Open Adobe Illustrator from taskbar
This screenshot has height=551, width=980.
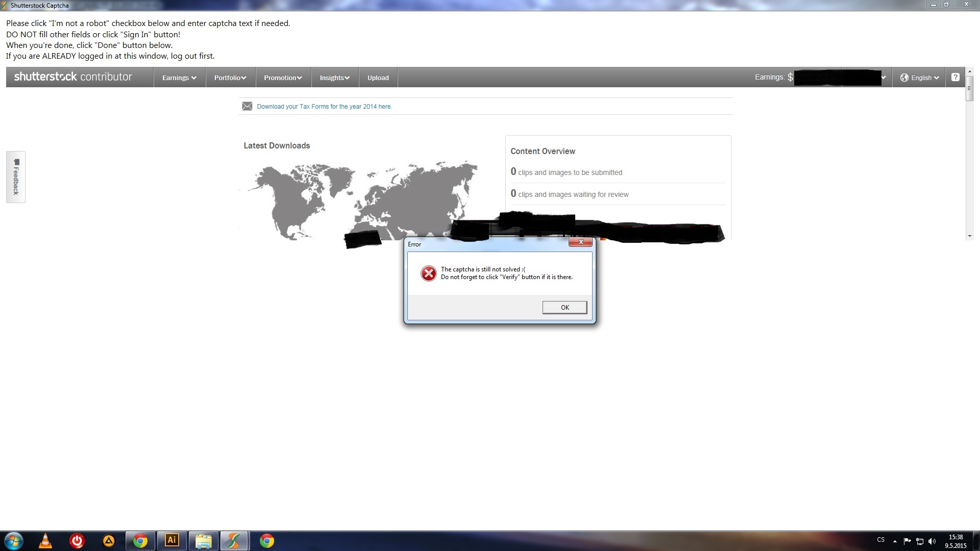[x=172, y=540]
